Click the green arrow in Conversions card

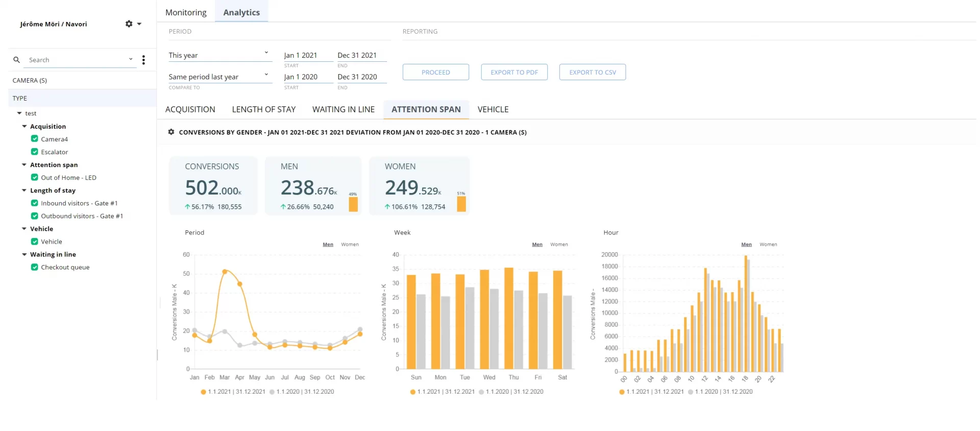pyautogui.click(x=187, y=207)
